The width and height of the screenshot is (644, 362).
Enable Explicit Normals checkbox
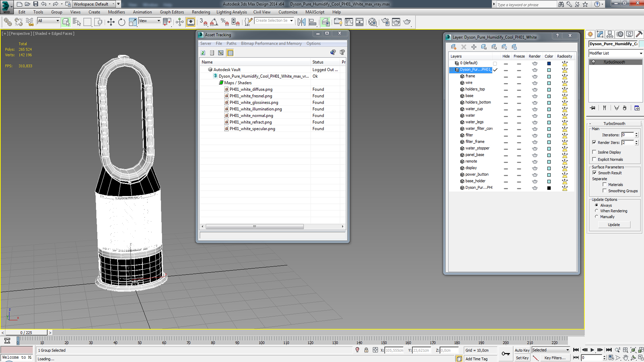(x=594, y=159)
